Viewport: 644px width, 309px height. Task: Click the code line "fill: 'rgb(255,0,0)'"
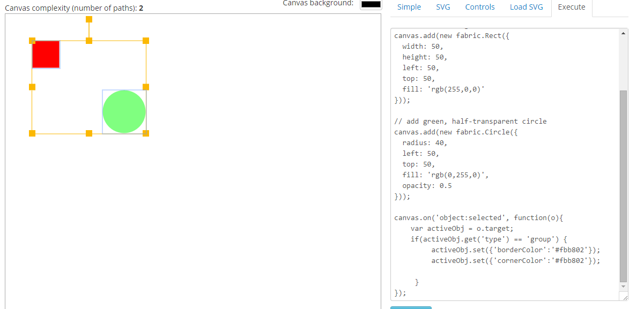click(443, 89)
